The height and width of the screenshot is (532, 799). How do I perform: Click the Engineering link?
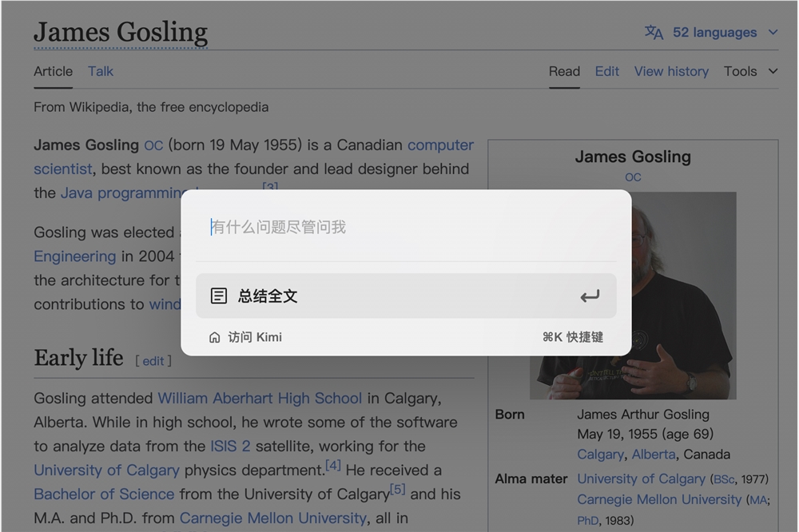(x=75, y=256)
